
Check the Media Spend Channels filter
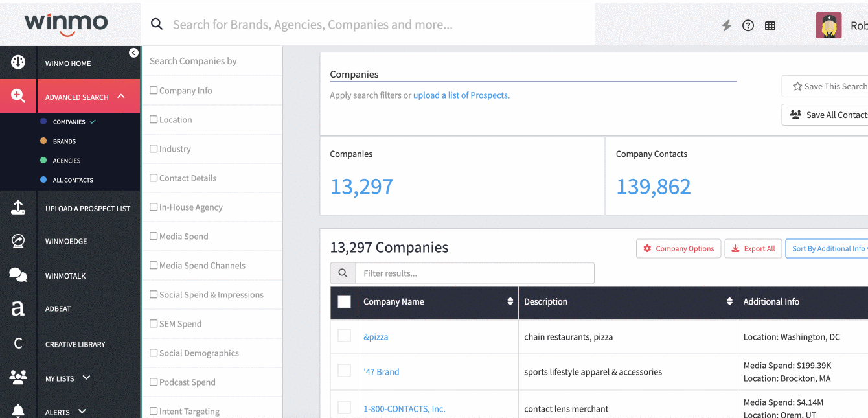[x=154, y=266]
